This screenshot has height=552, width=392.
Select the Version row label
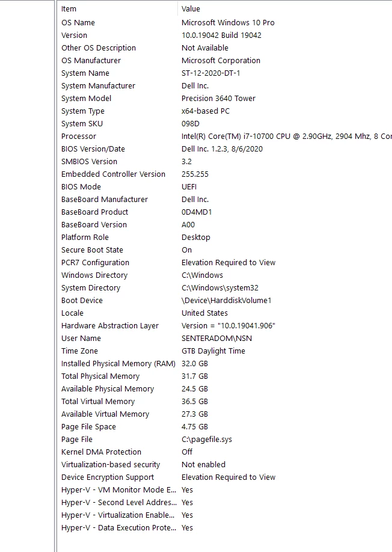(x=74, y=35)
